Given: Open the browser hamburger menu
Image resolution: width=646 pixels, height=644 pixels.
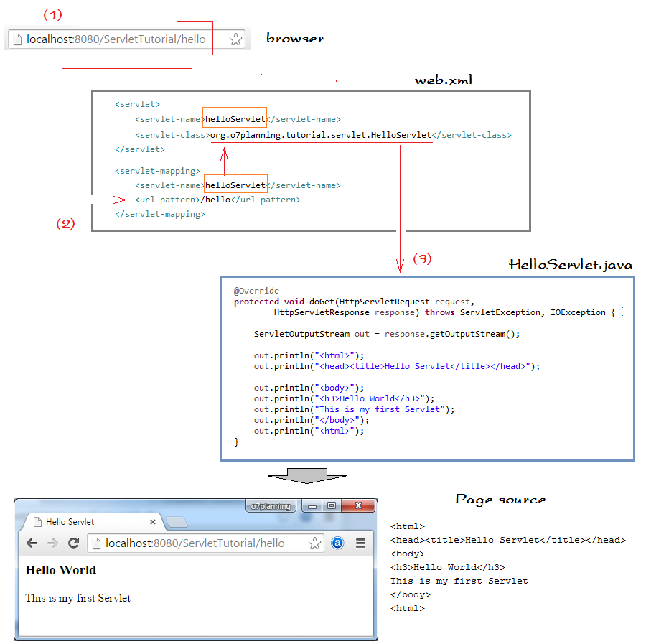Looking at the screenshot, I should pos(360,543).
